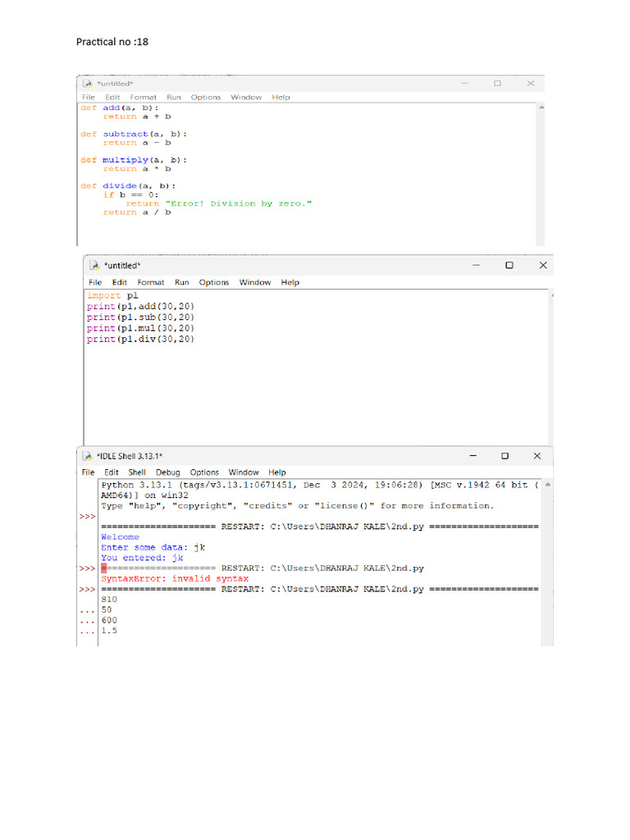Open Format menu in top untitled window
Image resolution: width=630 pixels, height=840 pixels.
coord(143,97)
